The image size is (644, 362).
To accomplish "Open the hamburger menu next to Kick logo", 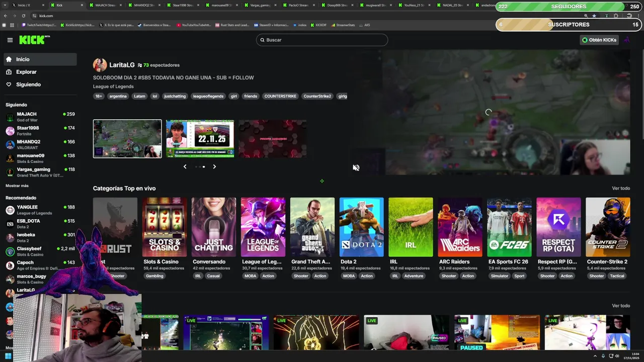I will 10,40.
